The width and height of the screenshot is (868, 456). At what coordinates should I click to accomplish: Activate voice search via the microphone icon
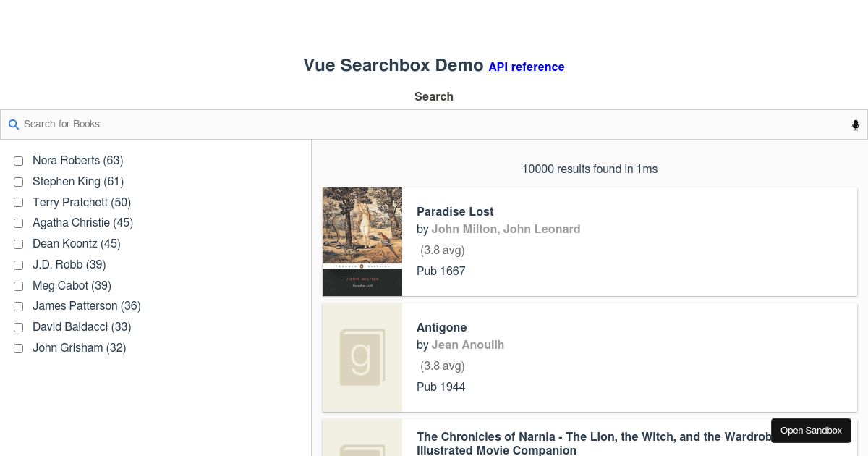(856, 124)
